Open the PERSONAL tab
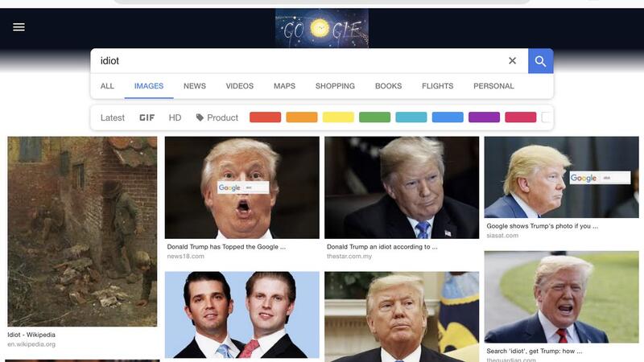The image size is (644, 362). [x=493, y=86]
